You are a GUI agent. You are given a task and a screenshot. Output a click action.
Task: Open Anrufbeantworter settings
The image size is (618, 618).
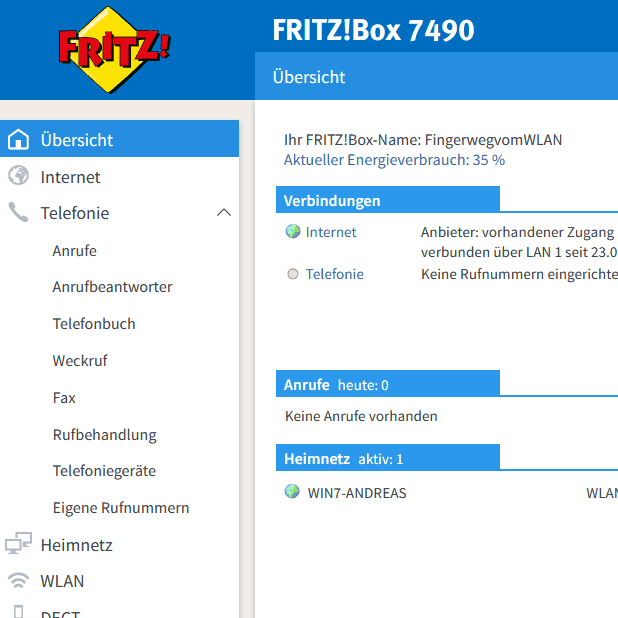pyautogui.click(x=112, y=287)
